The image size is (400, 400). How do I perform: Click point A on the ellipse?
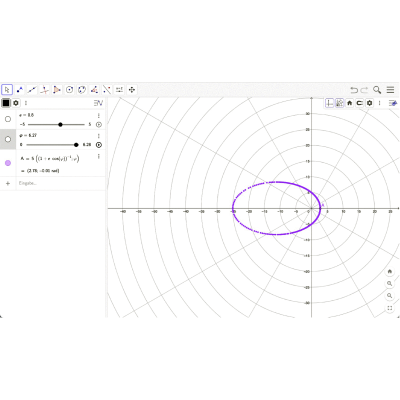coord(320,208)
